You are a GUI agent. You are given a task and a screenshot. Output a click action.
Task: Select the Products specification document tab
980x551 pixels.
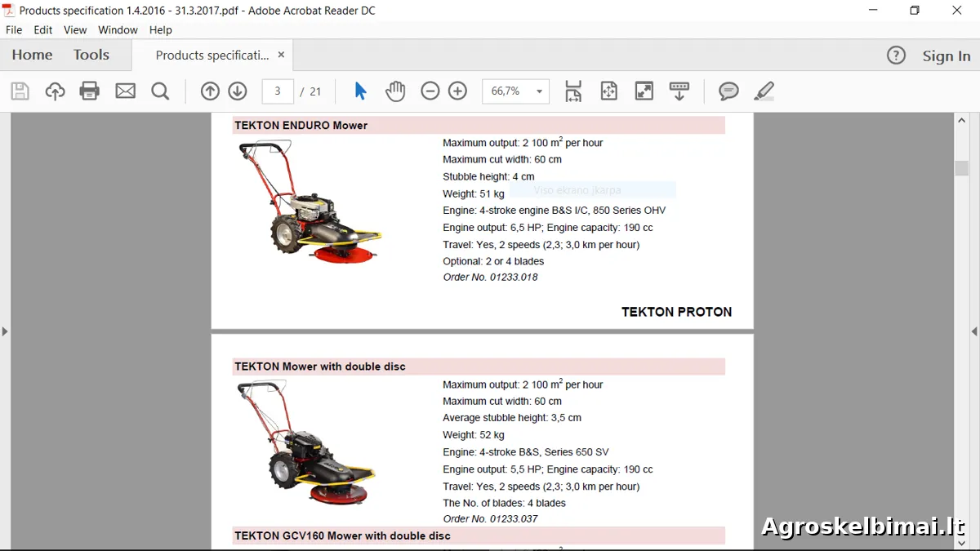[212, 56]
